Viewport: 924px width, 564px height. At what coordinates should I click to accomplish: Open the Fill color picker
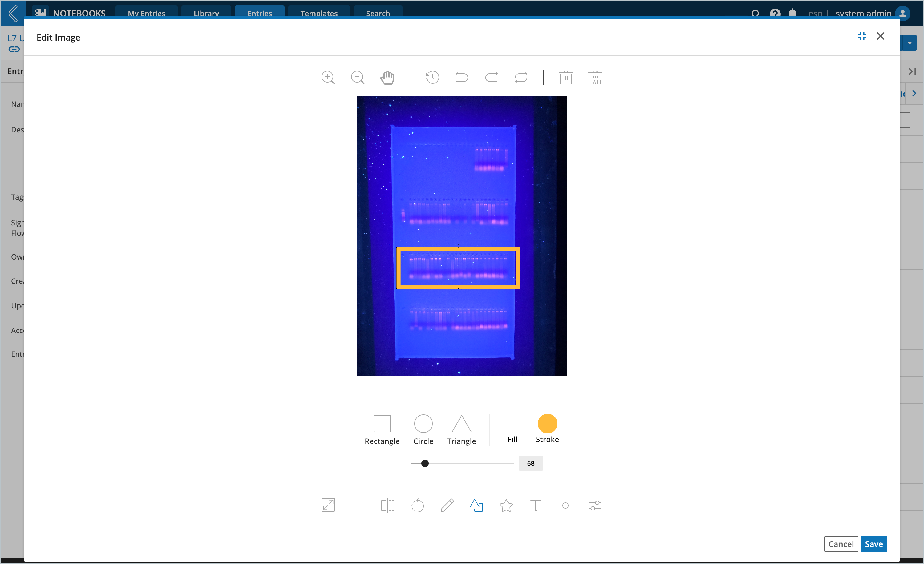(x=512, y=429)
